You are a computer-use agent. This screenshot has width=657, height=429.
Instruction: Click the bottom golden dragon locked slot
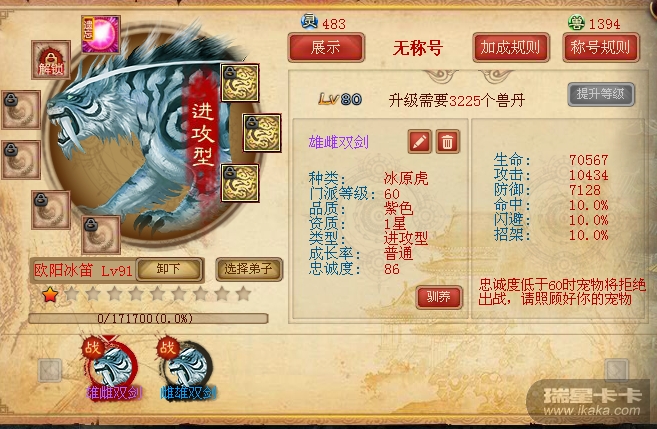pos(240,183)
